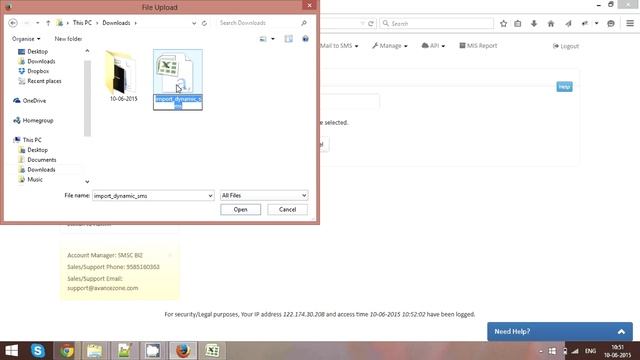
Task: Go to Firefox home page icon
Action: 551,24
